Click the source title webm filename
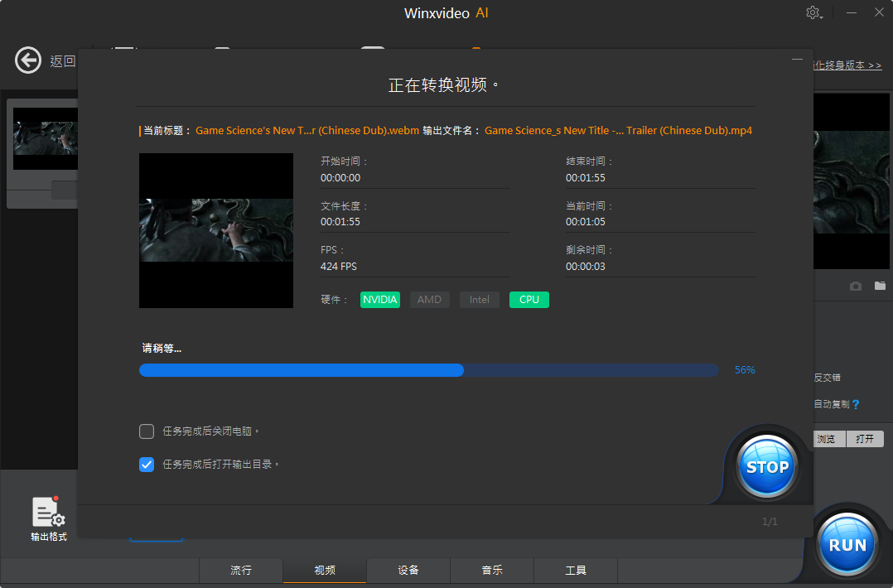Image resolution: width=893 pixels, height=588 pixels. coord(307,130)
